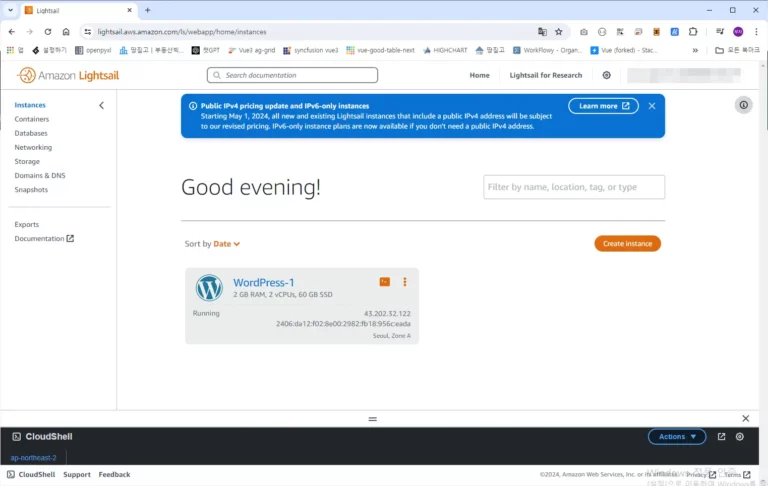Screen dimensions: 768x486
Task: Click the Amazon Lightsail logo
Action: tap(69, 75)
